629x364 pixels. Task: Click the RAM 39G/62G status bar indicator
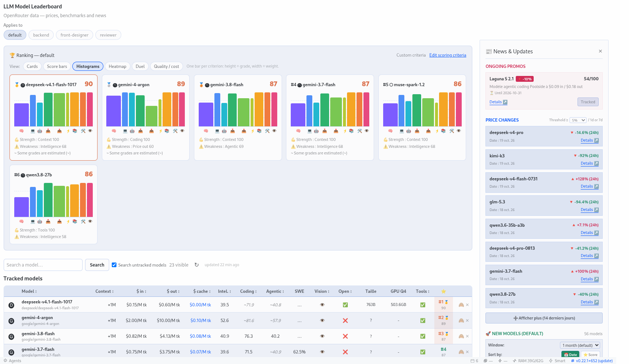click(528, 361)
